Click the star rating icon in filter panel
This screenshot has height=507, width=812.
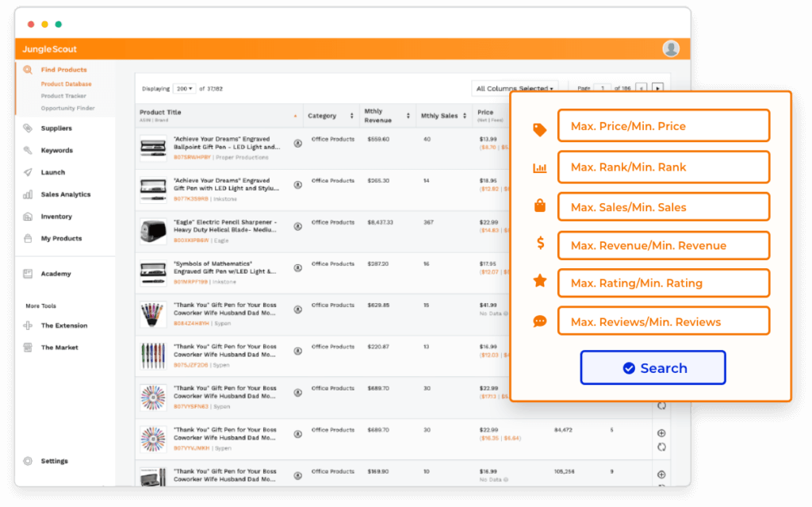click(539, 281)
